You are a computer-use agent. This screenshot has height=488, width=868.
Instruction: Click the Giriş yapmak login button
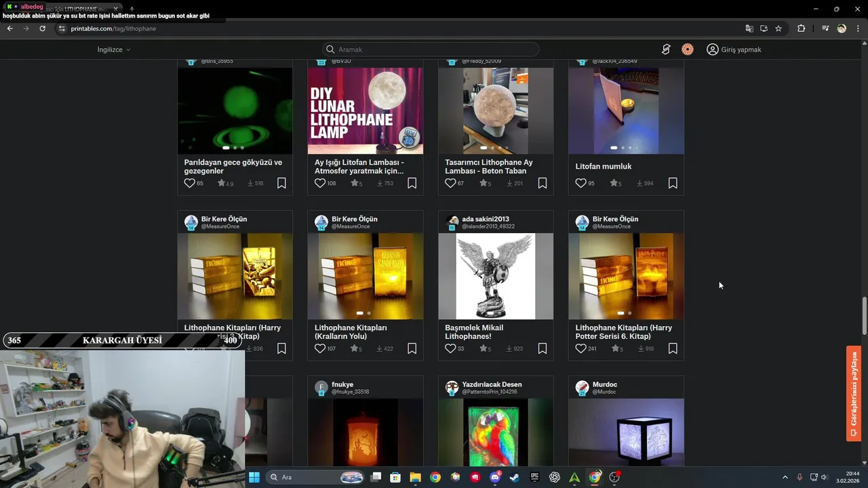(x=734, y=49)
